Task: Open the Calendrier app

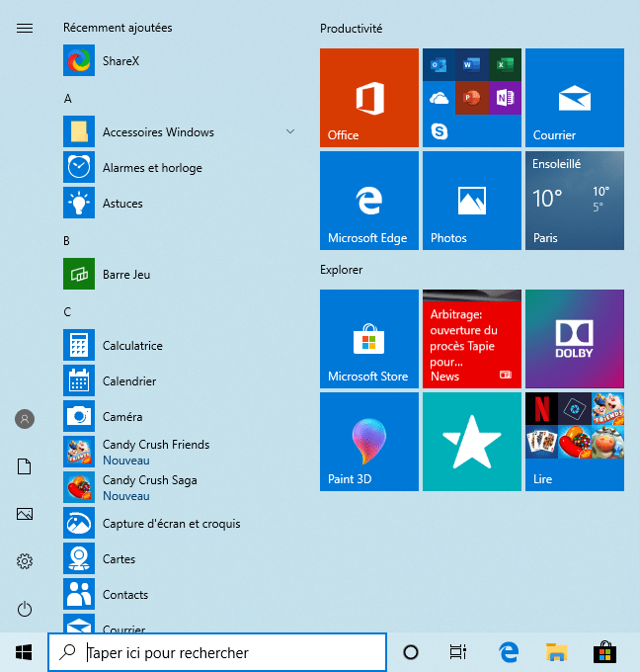Action: coord(180,380)
